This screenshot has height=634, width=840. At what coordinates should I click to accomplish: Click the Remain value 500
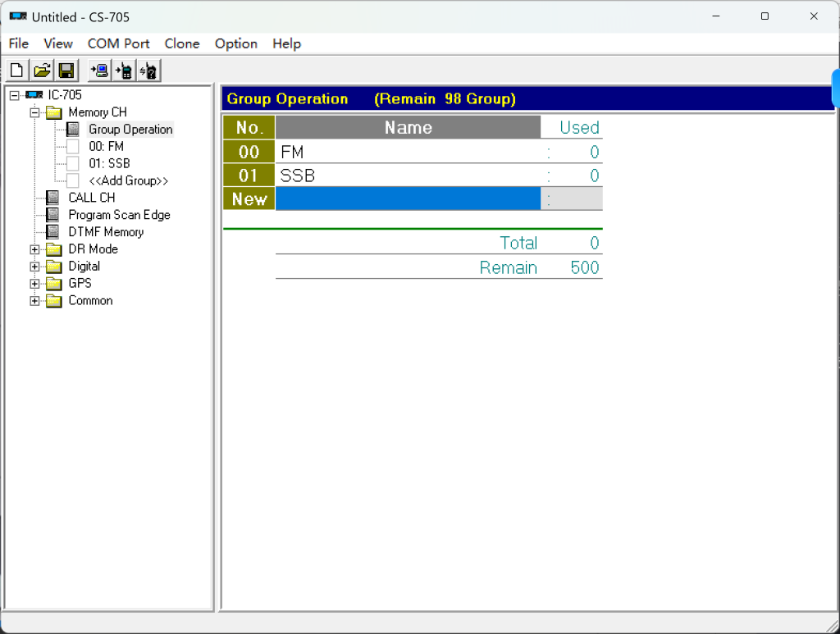click(x=584, y=267)
